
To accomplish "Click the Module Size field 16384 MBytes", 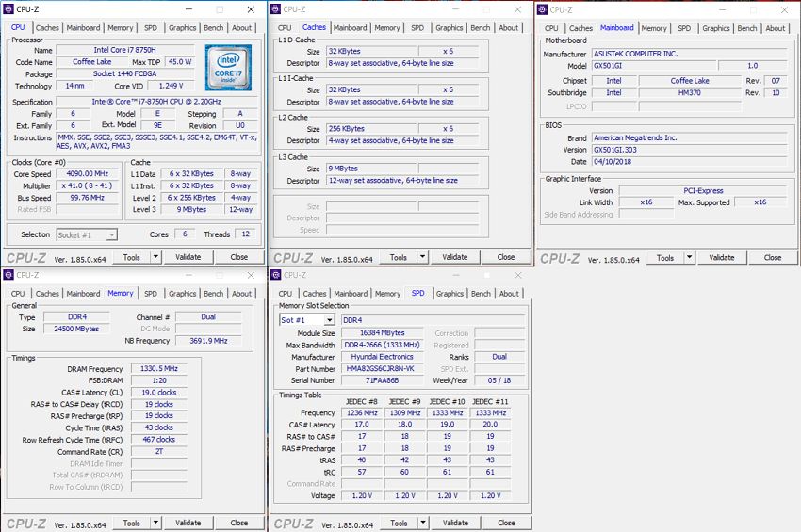I will coord(382,333).
